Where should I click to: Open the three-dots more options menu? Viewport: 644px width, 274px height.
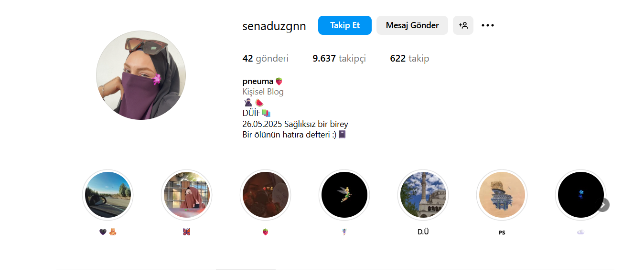[x=488, y=25]
